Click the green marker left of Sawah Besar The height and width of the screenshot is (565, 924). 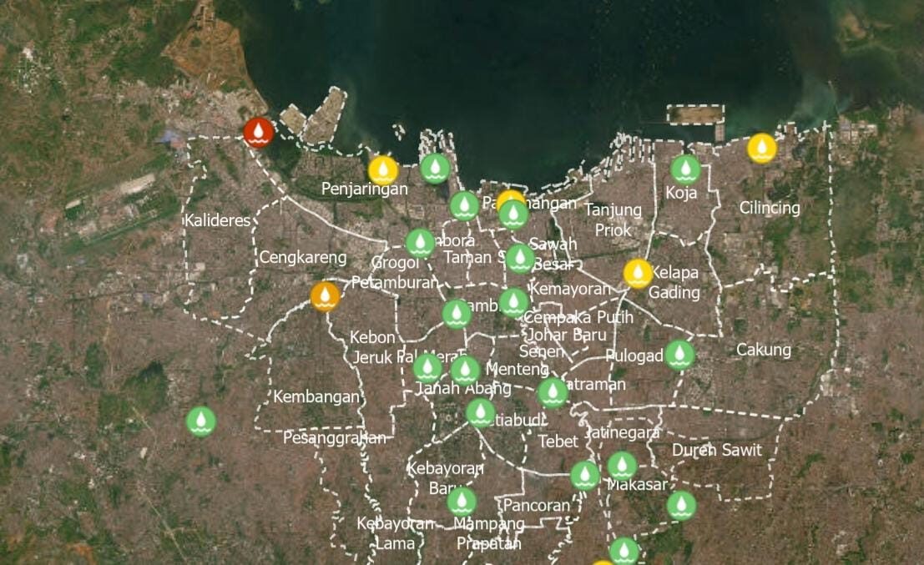(x=520, y=258)
